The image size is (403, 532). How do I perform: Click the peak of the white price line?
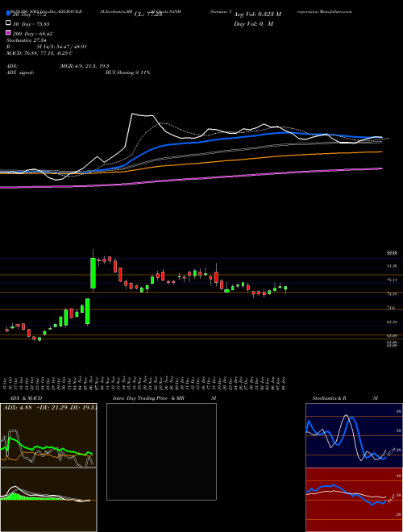(x=133, y=114)
